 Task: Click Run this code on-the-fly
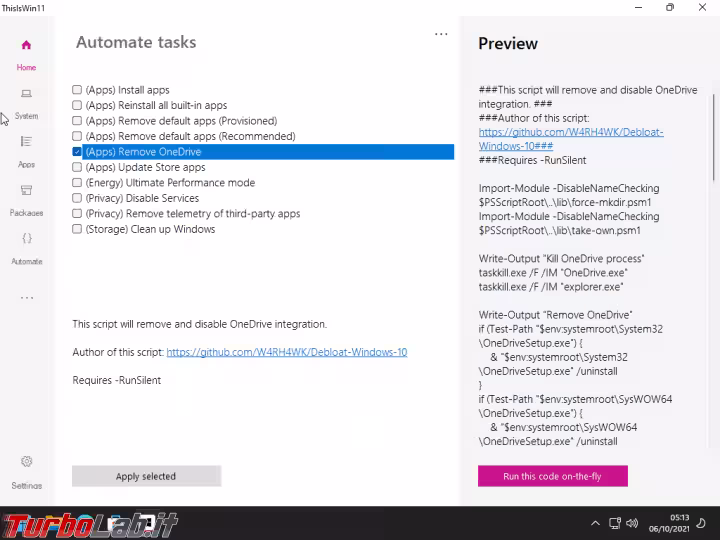[x=553, y=476]
